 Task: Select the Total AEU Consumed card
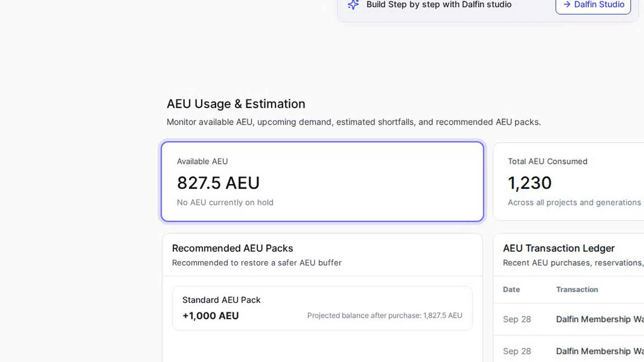[569, 182]
